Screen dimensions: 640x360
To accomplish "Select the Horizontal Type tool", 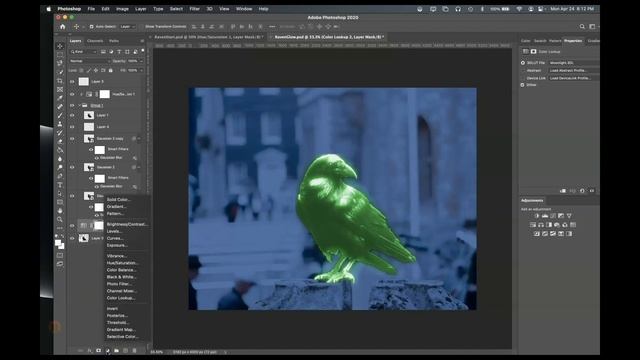I will coord(60,185).
